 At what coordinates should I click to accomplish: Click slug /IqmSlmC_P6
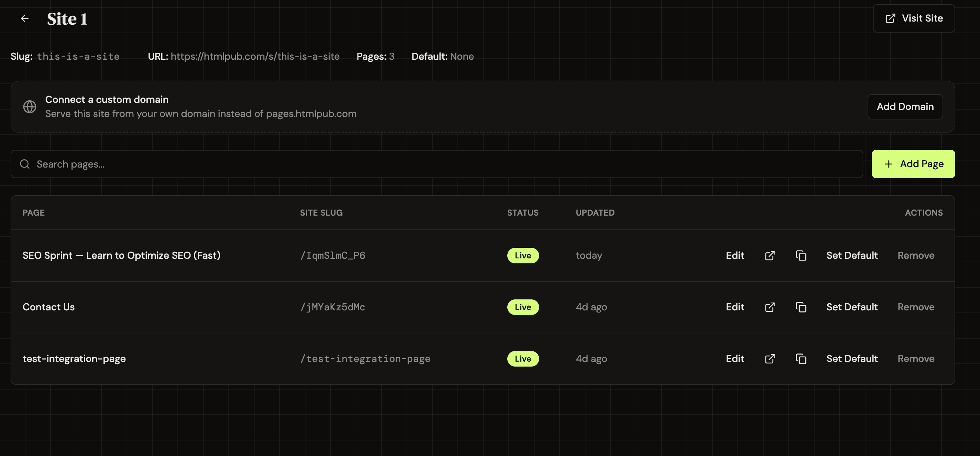tap(332, 255)
